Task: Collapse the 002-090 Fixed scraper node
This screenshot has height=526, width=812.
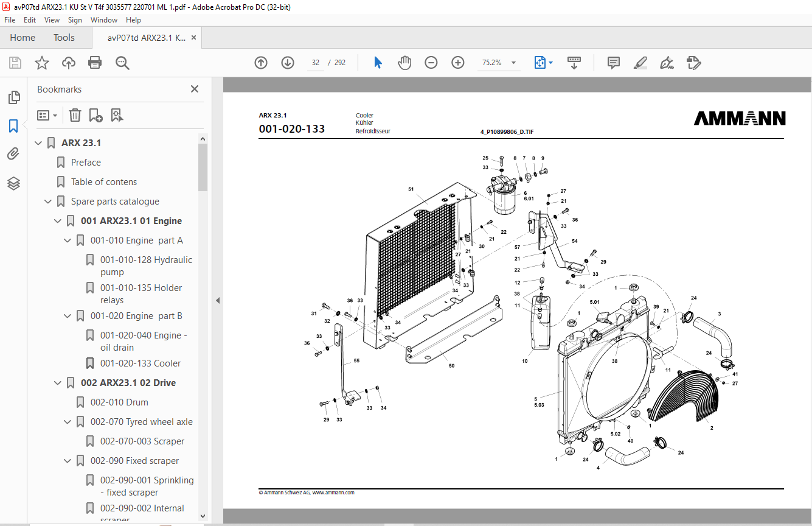Action: [68, 461]
